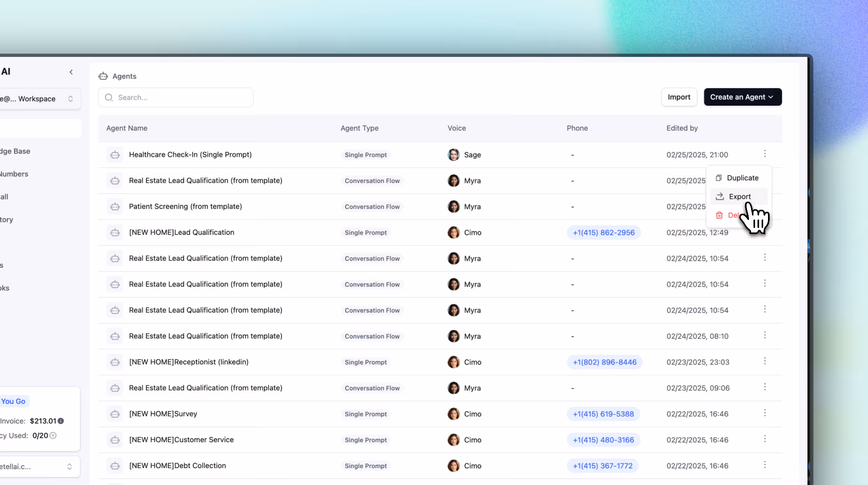
Task: Open three-dot menu for [NEW HOME]Debt Collection
Action: pyautogui.click(x=764, y=465)
